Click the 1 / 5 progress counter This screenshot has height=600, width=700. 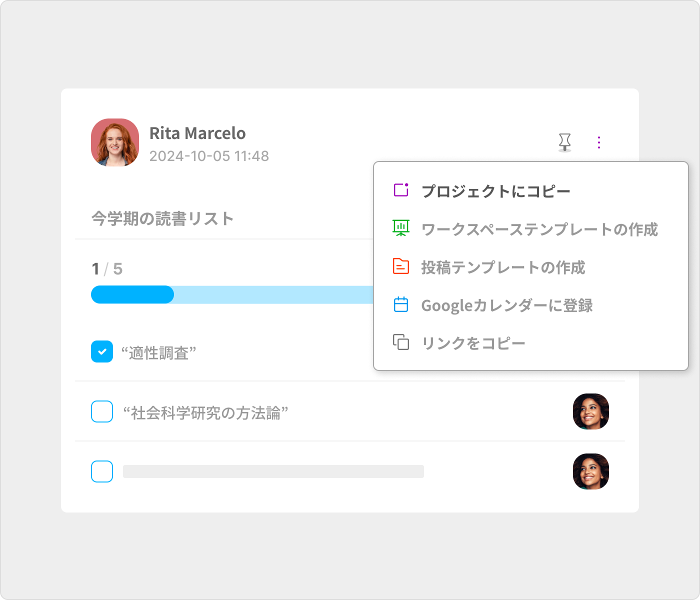(x=107, y=269)
